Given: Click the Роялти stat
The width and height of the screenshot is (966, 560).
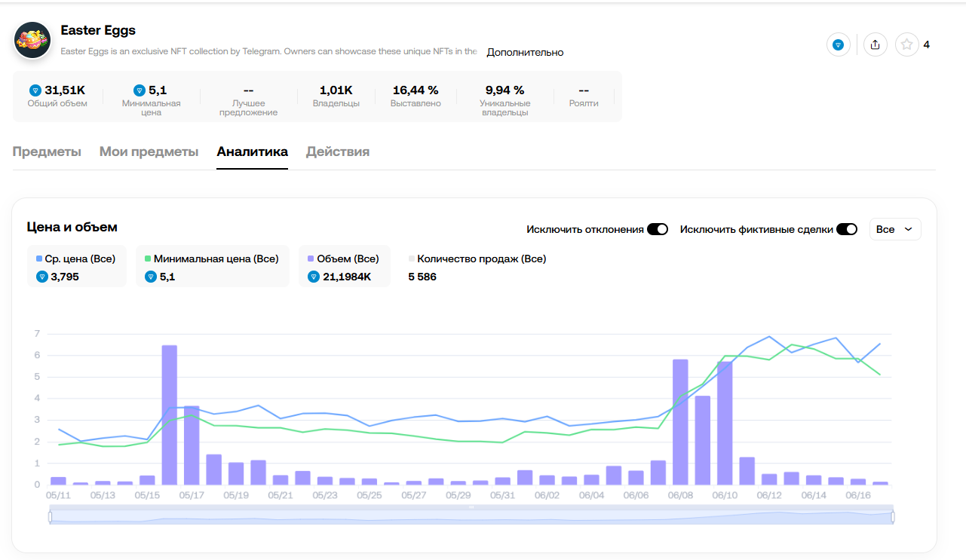Looking at the screenshot, I should point(584,96).
